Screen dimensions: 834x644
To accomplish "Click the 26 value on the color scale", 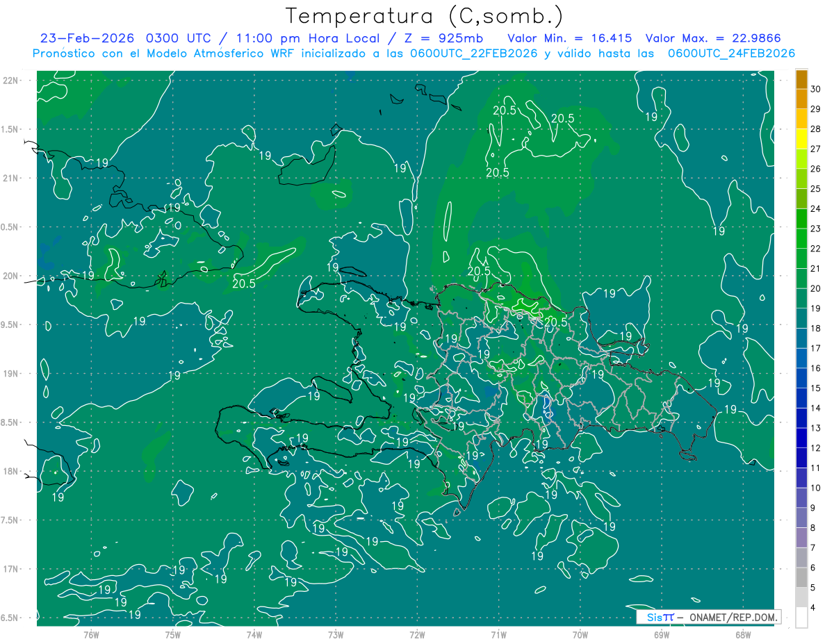I will pos(816,169).
